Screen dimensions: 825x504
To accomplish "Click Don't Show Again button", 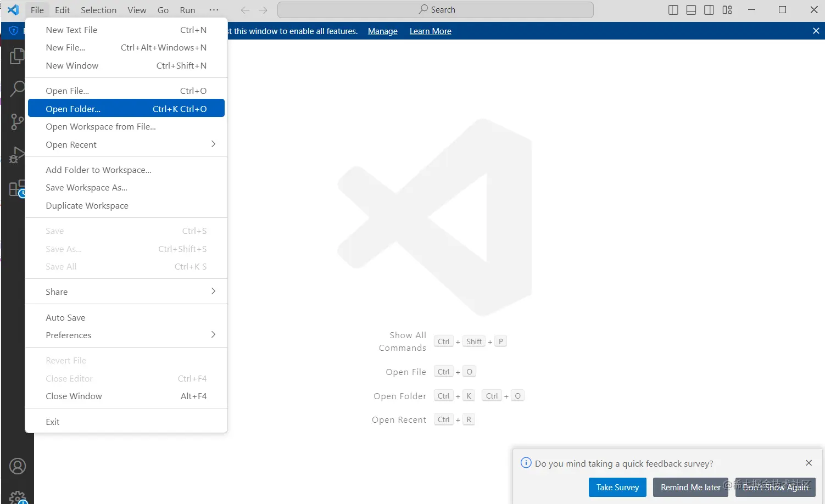I will (776, 487).
